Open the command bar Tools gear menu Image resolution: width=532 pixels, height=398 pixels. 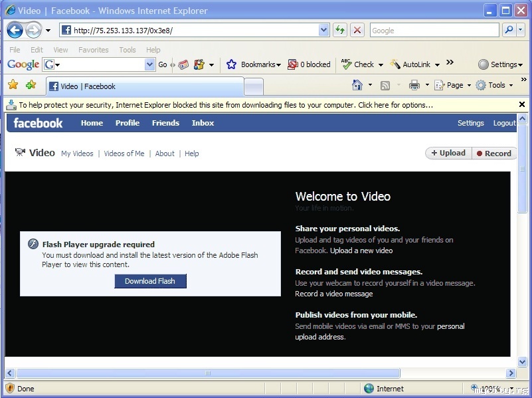494,85
